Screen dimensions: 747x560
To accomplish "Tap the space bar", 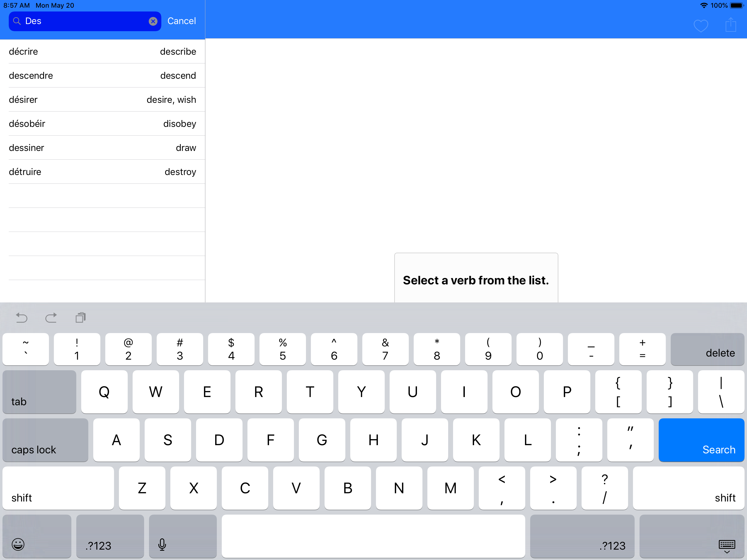I will pyautogui.click(x=373, y=536).
